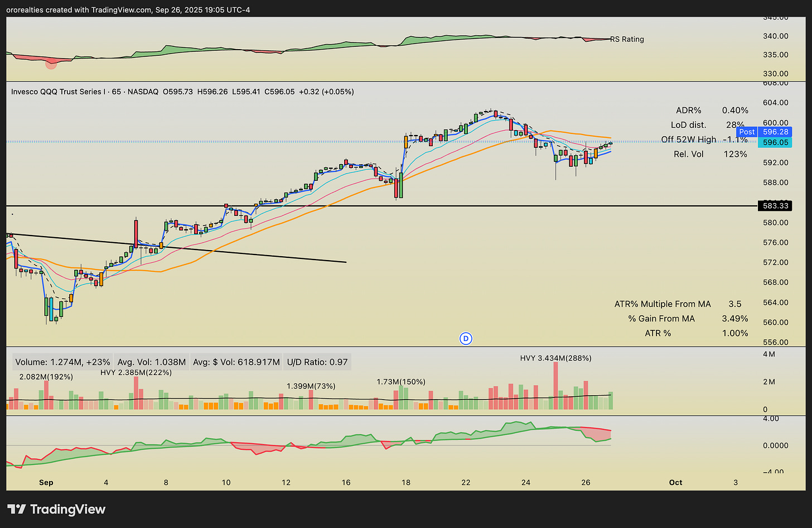Click the 572.00 price axis value
This screenshot has height=528, width=812.
776,262
